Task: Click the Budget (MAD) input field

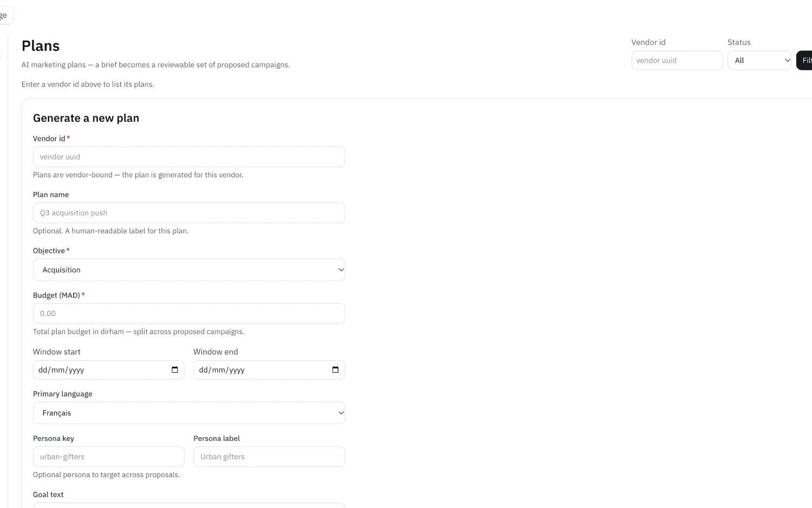Action: [189, 314]
